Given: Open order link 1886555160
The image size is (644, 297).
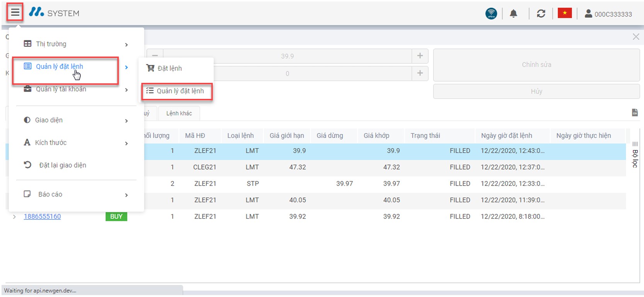Looking at the screenshot, I should pyautogui.click(x=42, y=217).
